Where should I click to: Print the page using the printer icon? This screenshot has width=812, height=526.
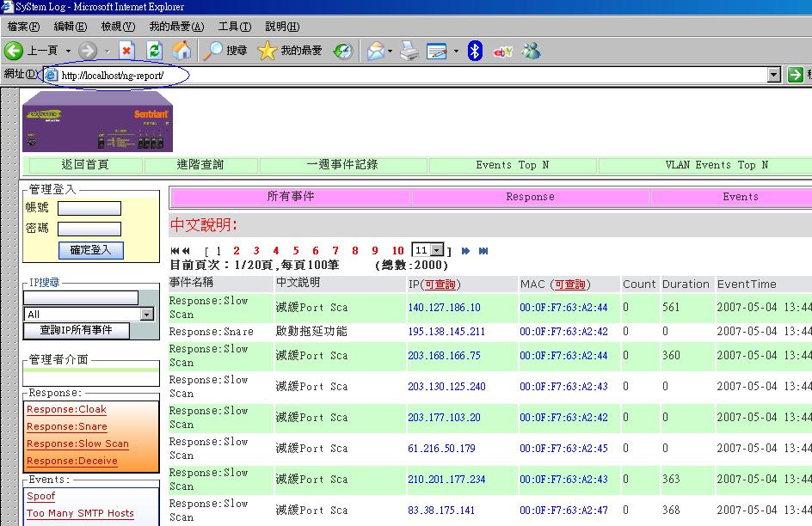tap(409, 51)
